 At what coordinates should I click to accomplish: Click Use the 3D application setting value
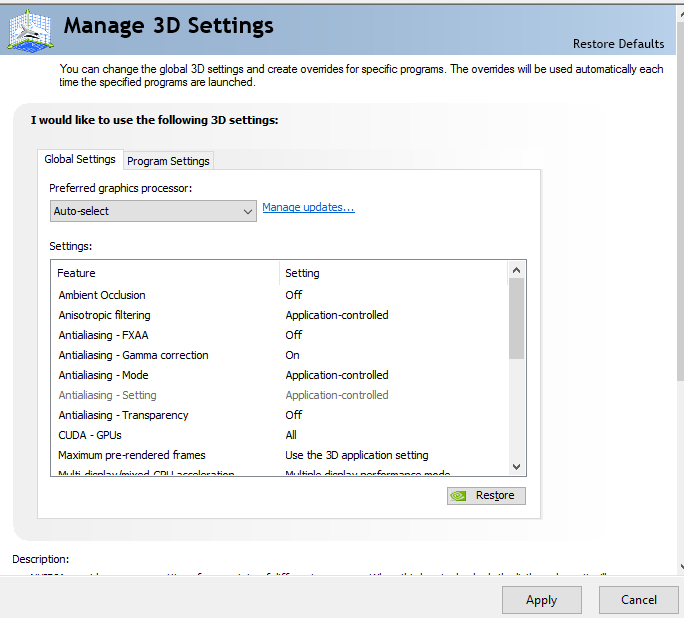pos(356,455)
